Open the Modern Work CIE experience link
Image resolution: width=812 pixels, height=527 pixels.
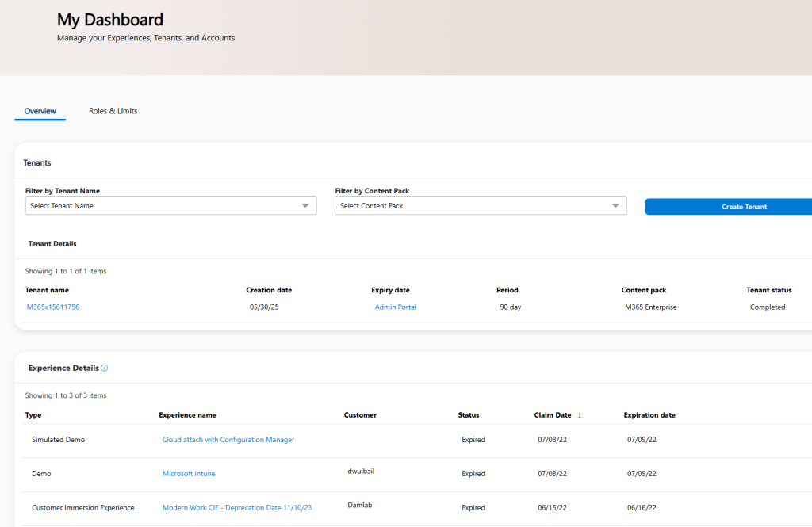pos(237,507)
